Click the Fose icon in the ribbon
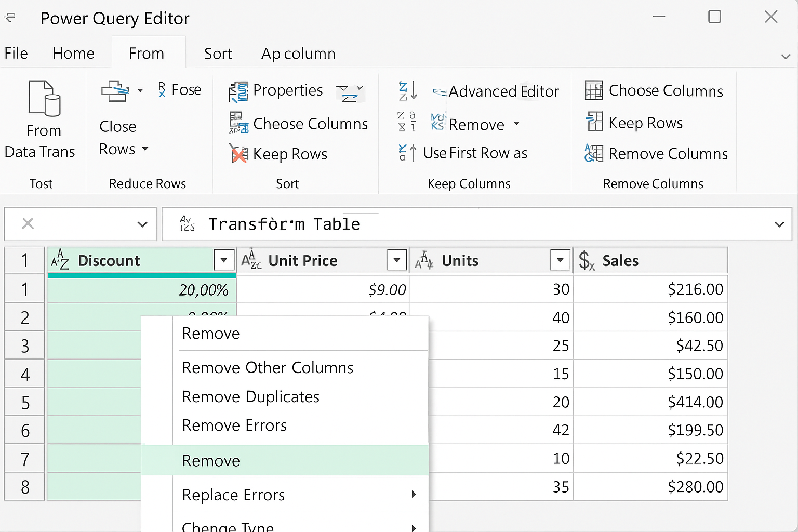The image size is (798, 532). (x=162, y=89)
